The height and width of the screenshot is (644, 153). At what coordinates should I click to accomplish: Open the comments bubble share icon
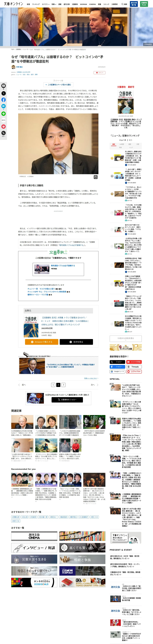(x=4, y=86)
